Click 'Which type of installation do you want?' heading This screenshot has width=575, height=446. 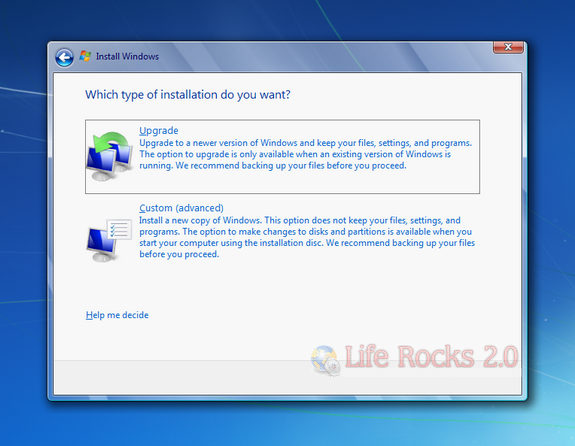point(188,95)
